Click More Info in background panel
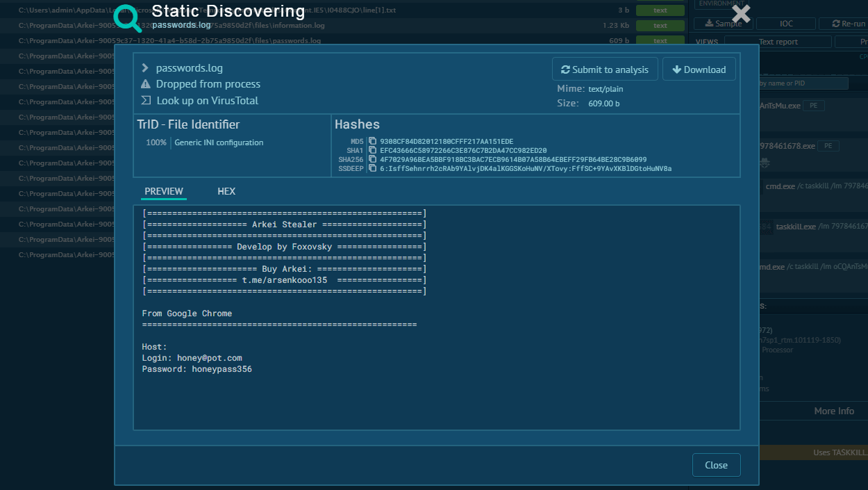Screen dimensions: 868x490 tap(834, 411)
